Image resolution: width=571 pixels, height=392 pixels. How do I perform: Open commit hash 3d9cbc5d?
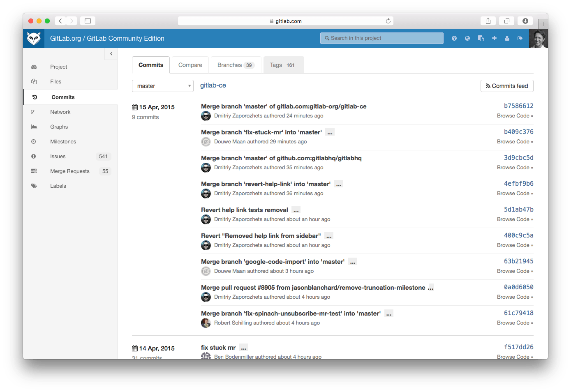tap(519, 158)
